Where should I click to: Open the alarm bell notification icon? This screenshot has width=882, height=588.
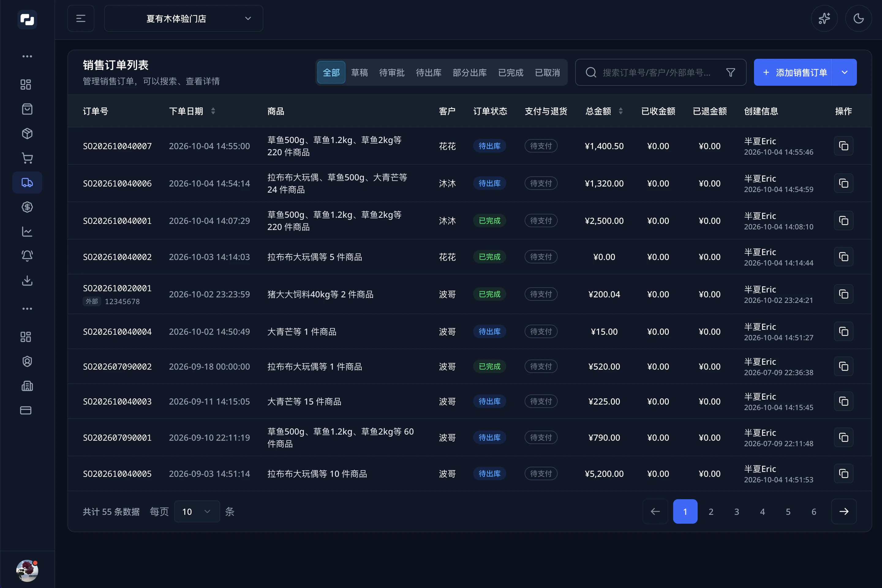click(x=27, y=256)
